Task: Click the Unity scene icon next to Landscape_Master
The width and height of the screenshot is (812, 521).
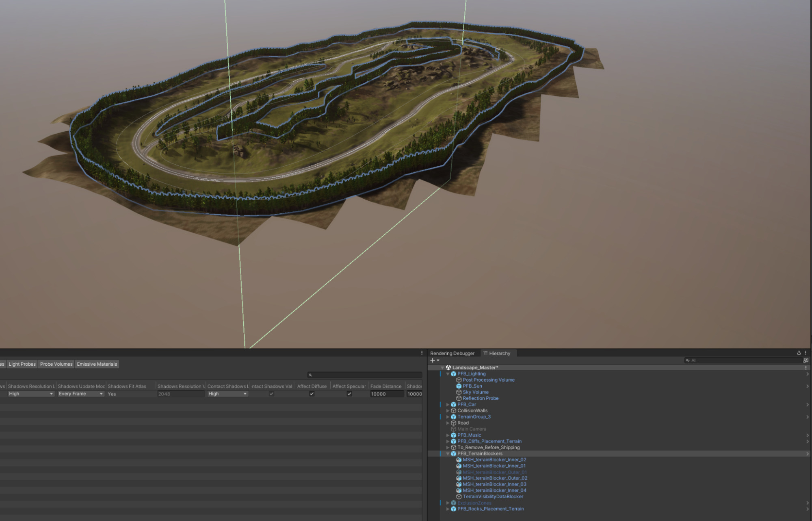Action: [x=448, y=367]
